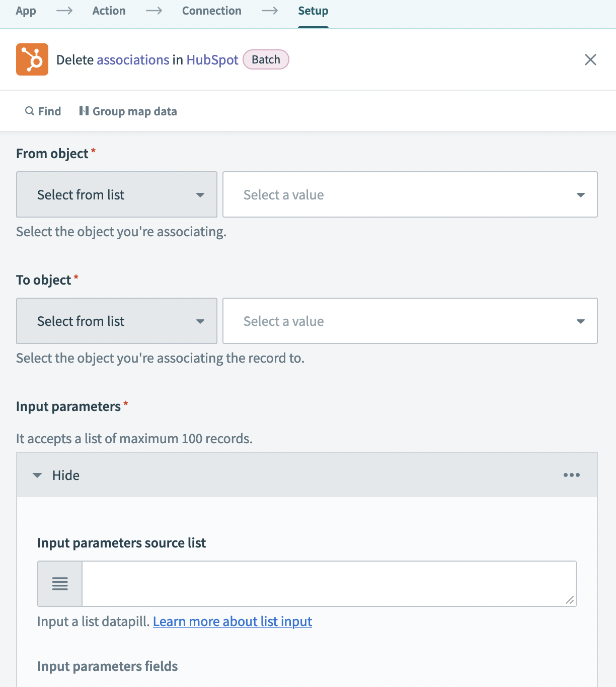Go to the App step tab
The width and height of the screenshot is (616, 687).
click(26, 11)
